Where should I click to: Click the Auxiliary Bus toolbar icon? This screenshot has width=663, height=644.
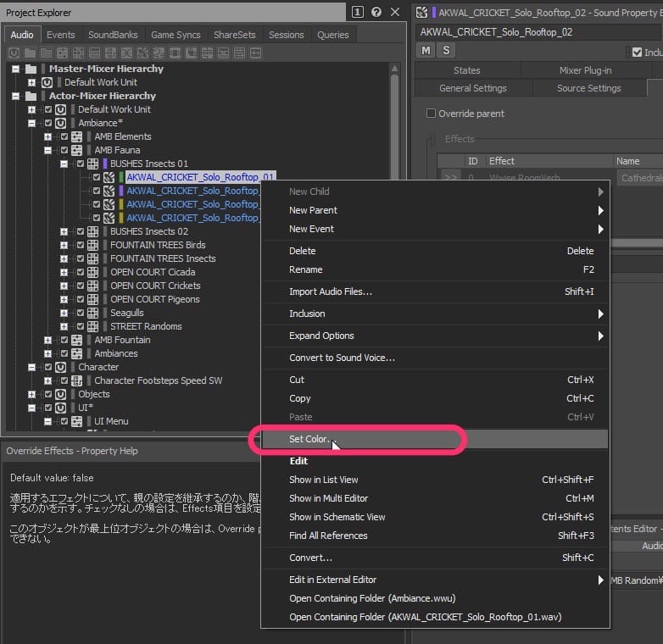coord(191,53)
